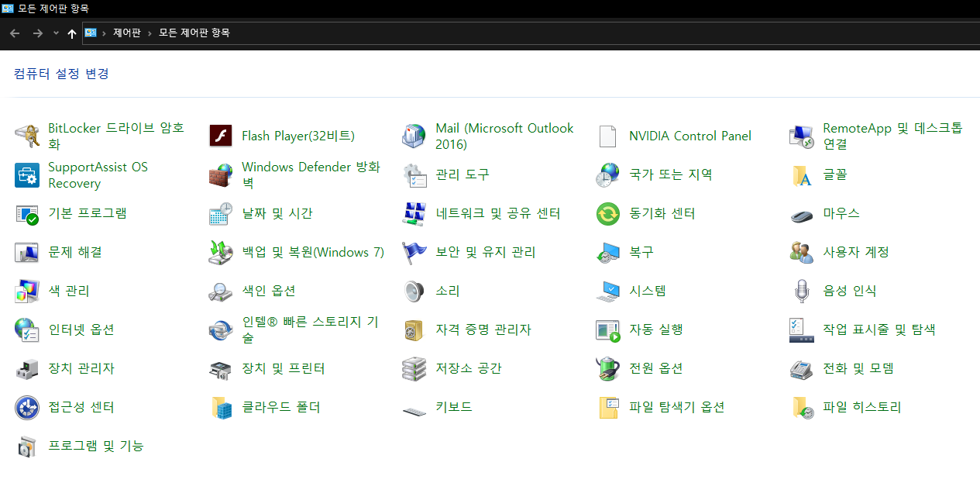Open the RemoteApp 및 데스크톱 연결 icon
The width and height of the screenshot is (980, 483).
(802, 136)
